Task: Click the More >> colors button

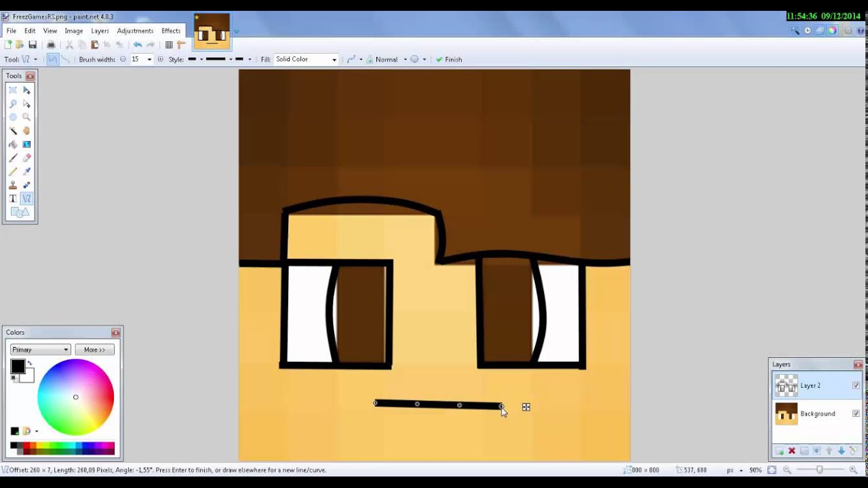Action: [94, 350]
